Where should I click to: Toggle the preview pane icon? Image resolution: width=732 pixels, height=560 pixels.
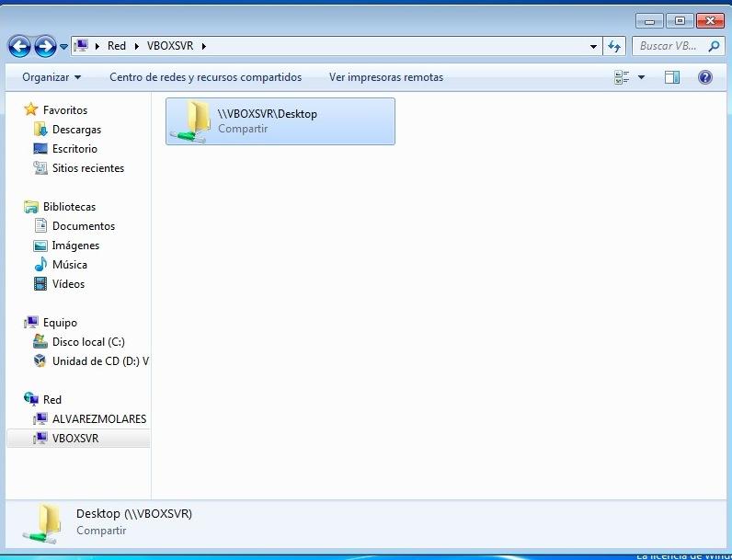click(x=672, y=77)
